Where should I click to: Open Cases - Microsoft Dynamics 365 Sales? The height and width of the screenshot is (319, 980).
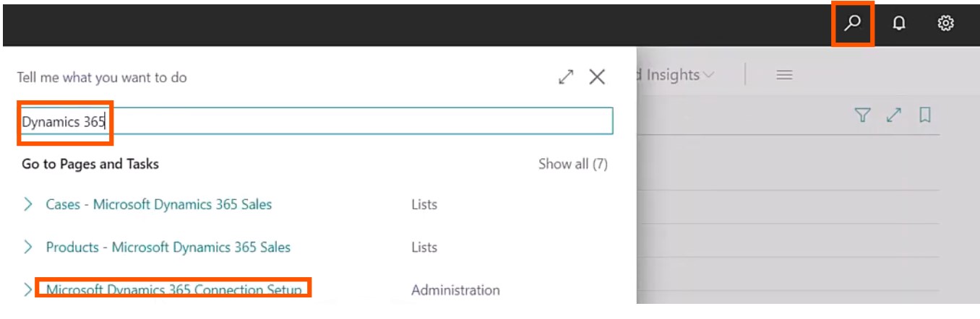pyautogui.click(x=159, y=204)
